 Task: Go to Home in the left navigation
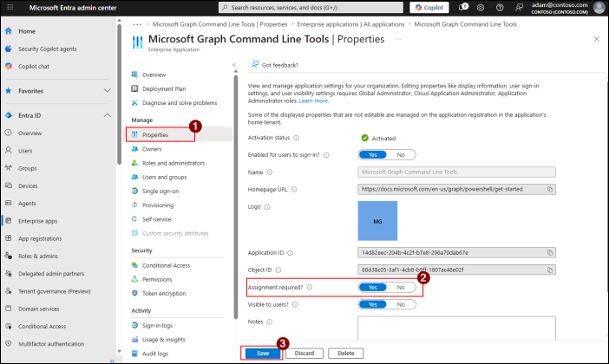(27, 31)
